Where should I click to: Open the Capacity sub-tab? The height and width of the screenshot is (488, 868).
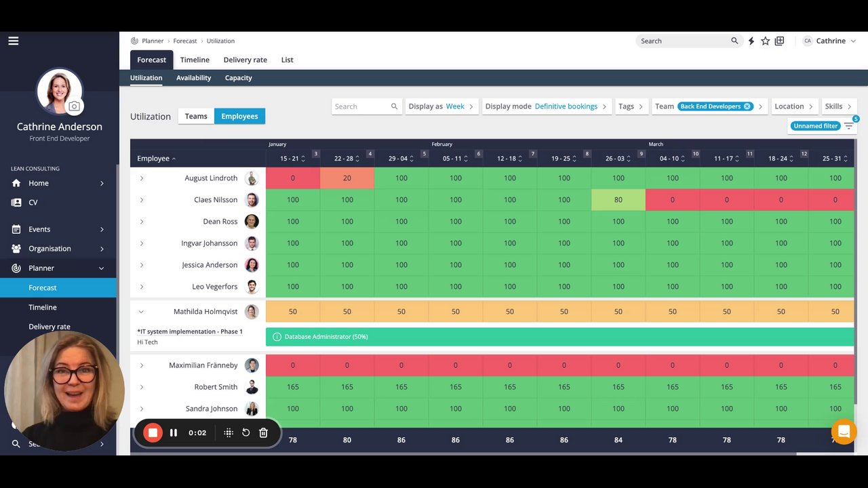[x=239, y=78]
